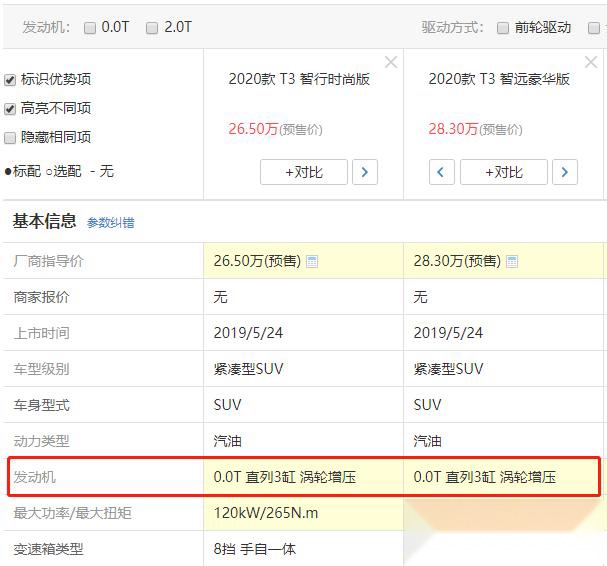Remove the 智远豪华版 column with its X icon

[591, 62]
